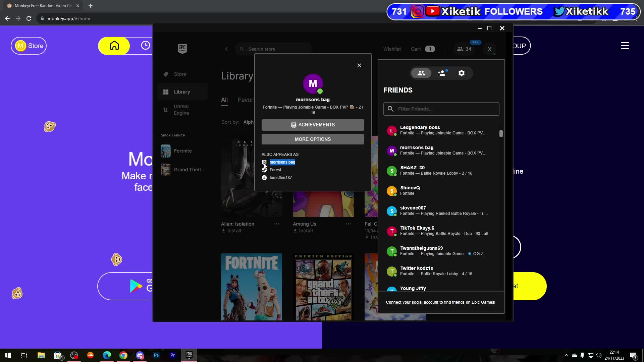Open the add friend icon

(x=442, y=73)
